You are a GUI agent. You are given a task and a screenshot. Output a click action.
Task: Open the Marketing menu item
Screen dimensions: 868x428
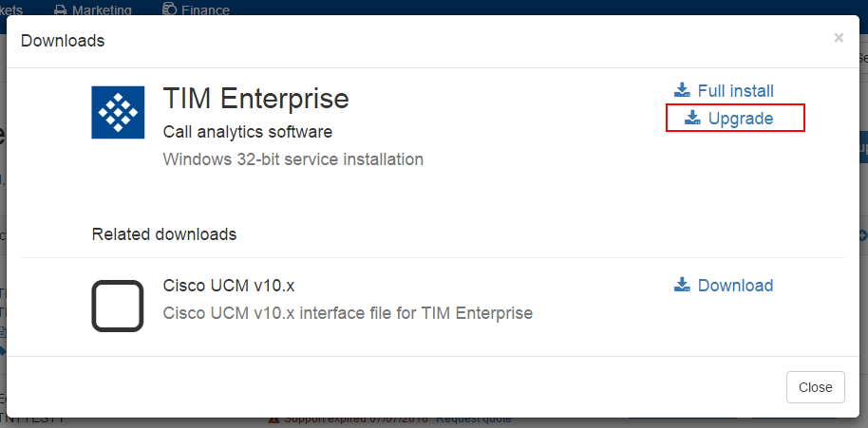click(x=102, y=10)
